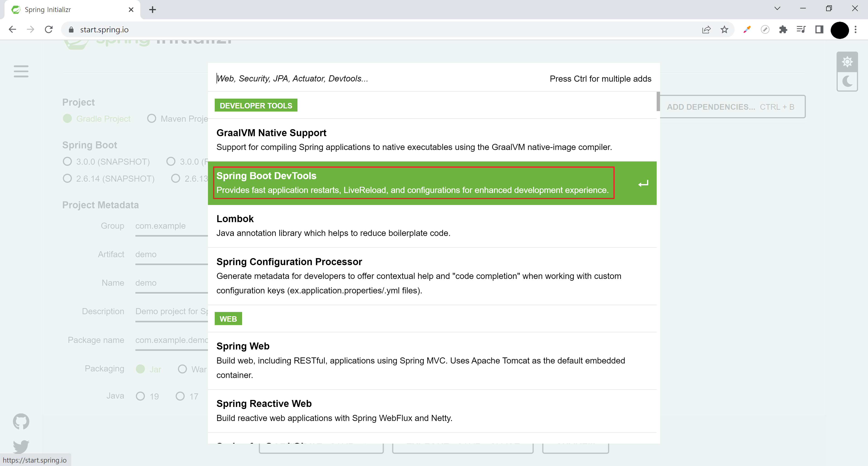
Task: Open tab search chevron dropdown
Action: pyautogui.click(x=777, y=9)
